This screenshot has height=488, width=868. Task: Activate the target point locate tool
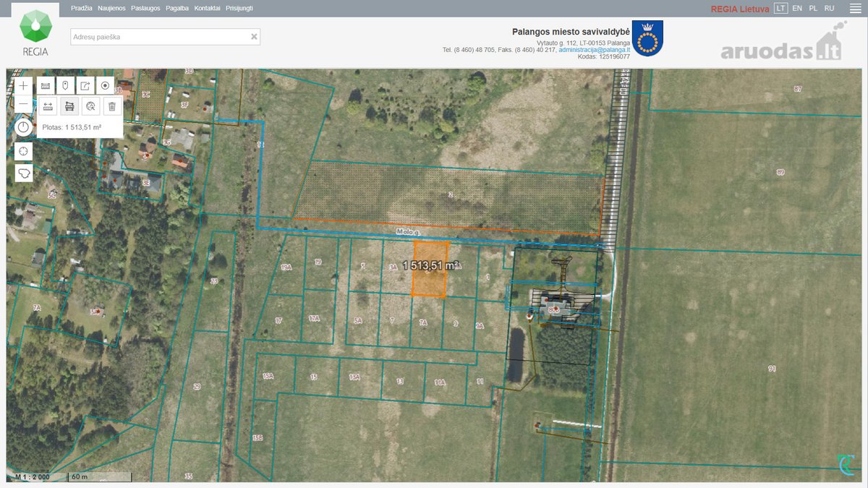pyautogui.click(x=105, y=85)
